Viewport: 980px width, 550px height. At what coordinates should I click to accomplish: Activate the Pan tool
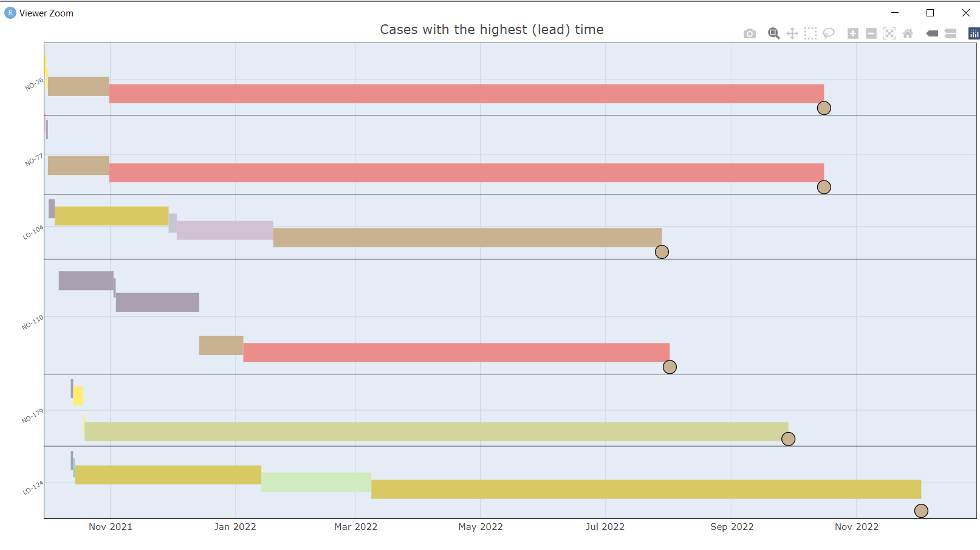click(x=792, y=33)
